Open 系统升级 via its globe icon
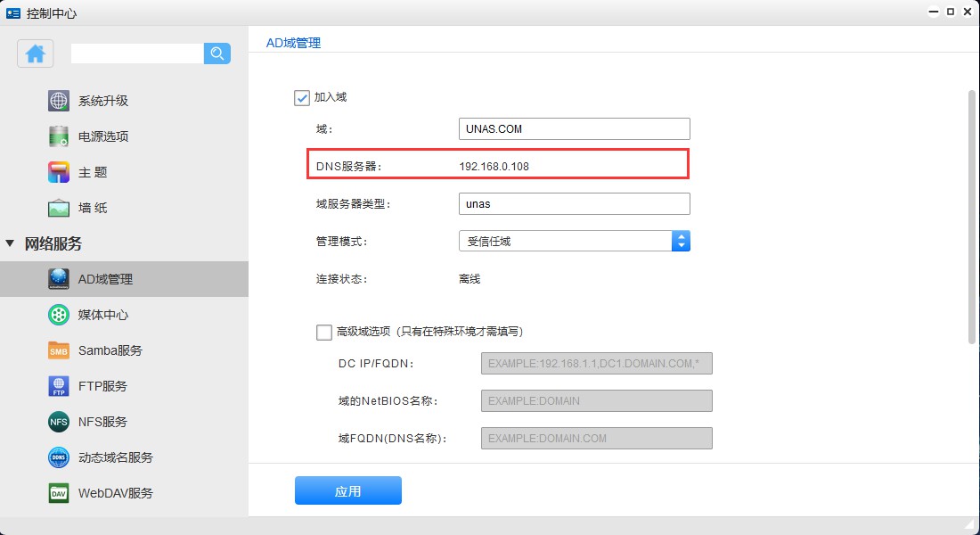This screenshot has height=535, width=980. click(59, 101)
